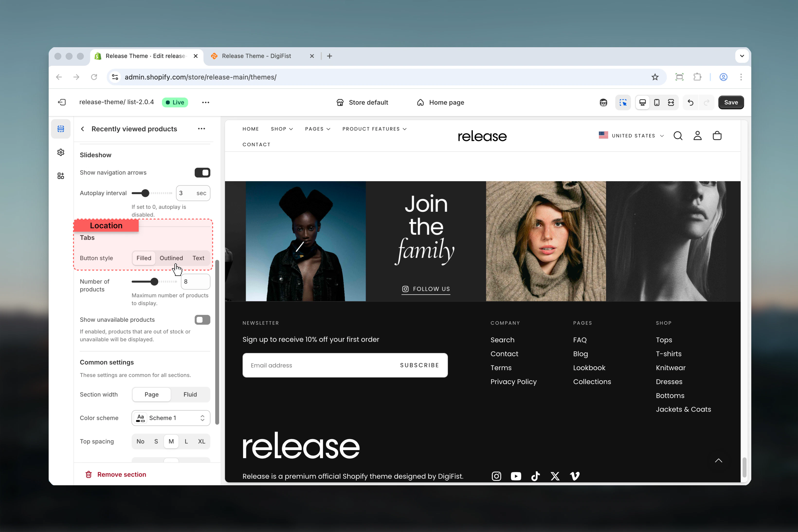Bookmark page with the star icon

click(655, 77)
